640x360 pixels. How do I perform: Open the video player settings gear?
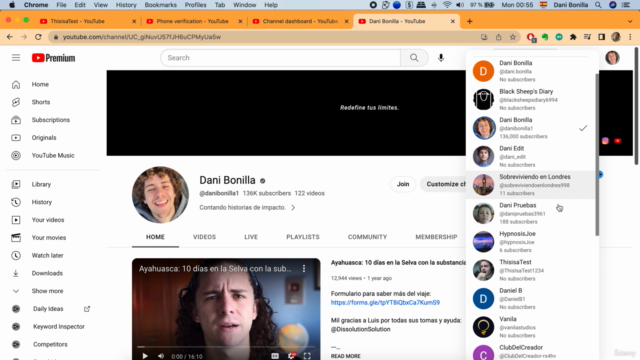click(x=291, y=356)
